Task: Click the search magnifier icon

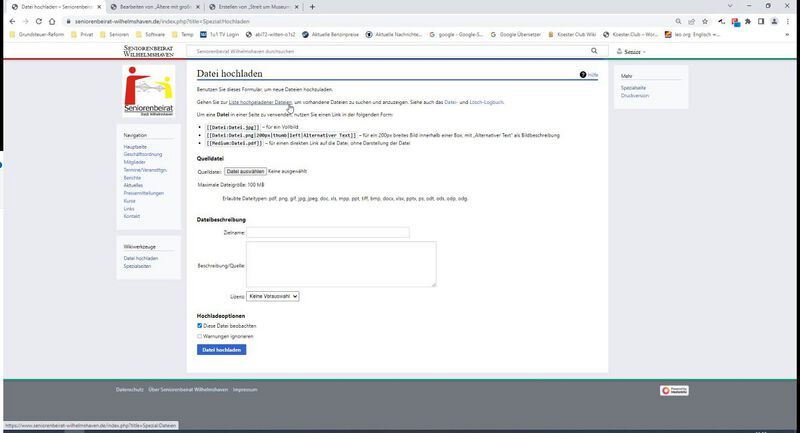Action: click(x=594, y=50)
